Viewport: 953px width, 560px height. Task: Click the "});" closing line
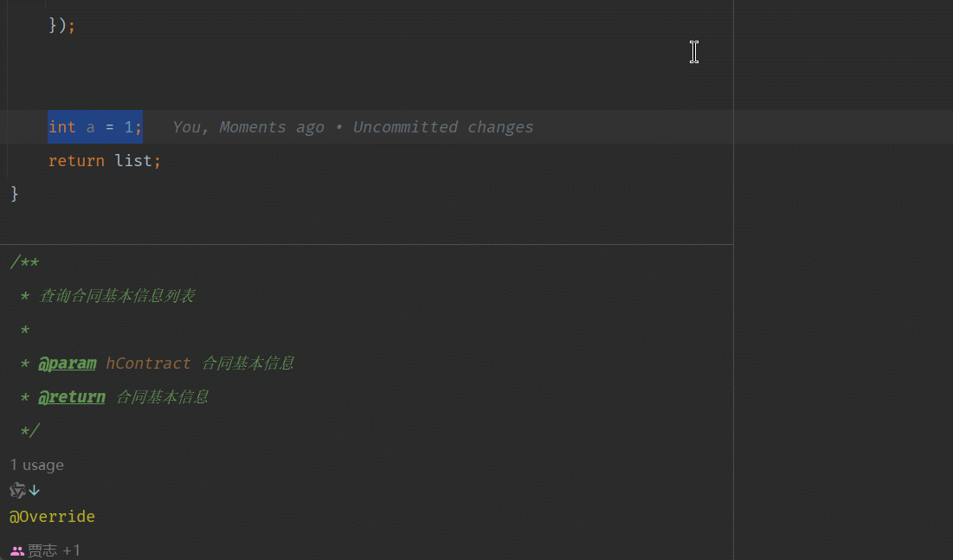point(61,25)
